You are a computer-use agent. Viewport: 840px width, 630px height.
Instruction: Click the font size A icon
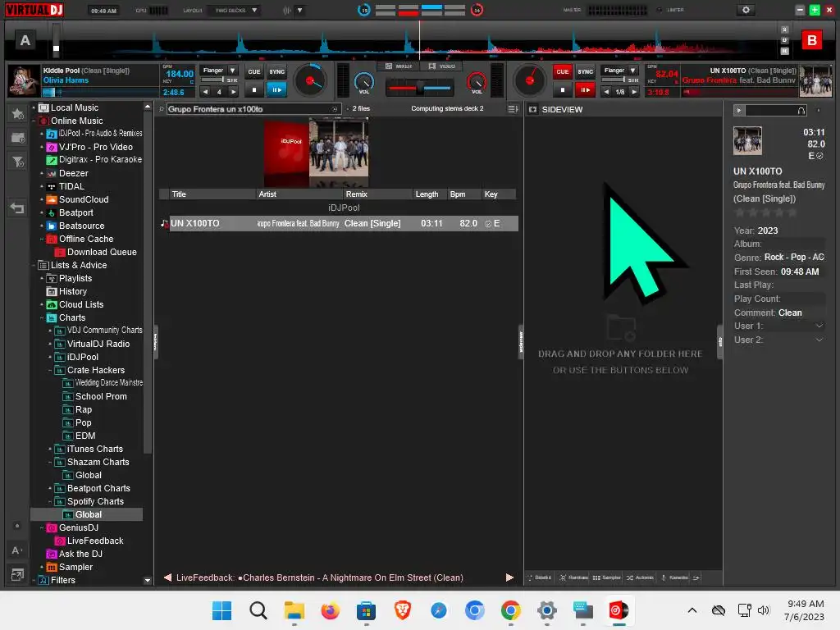(16, 550)
